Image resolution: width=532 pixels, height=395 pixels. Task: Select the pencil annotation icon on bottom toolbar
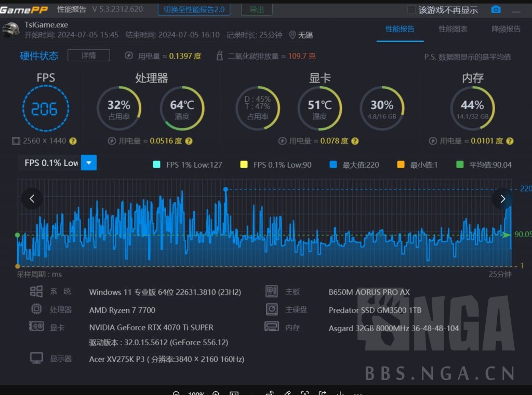coord(288,393)
